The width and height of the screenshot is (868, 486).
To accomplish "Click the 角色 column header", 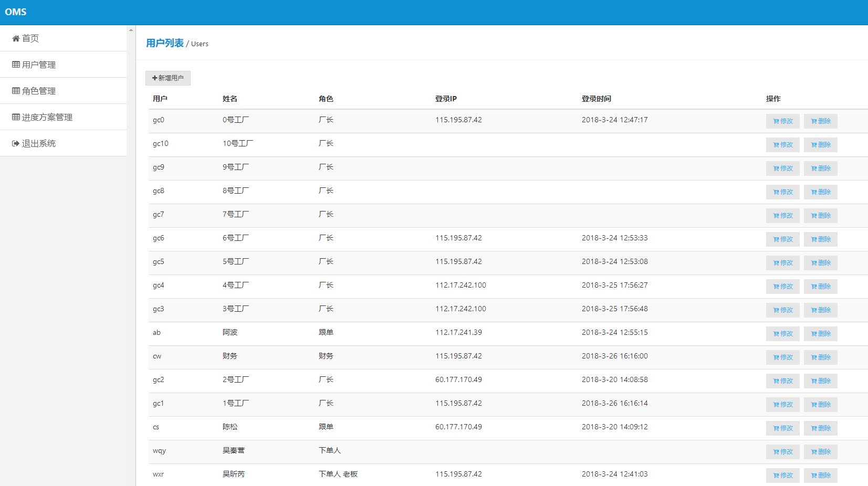I will tap(326, 99).
